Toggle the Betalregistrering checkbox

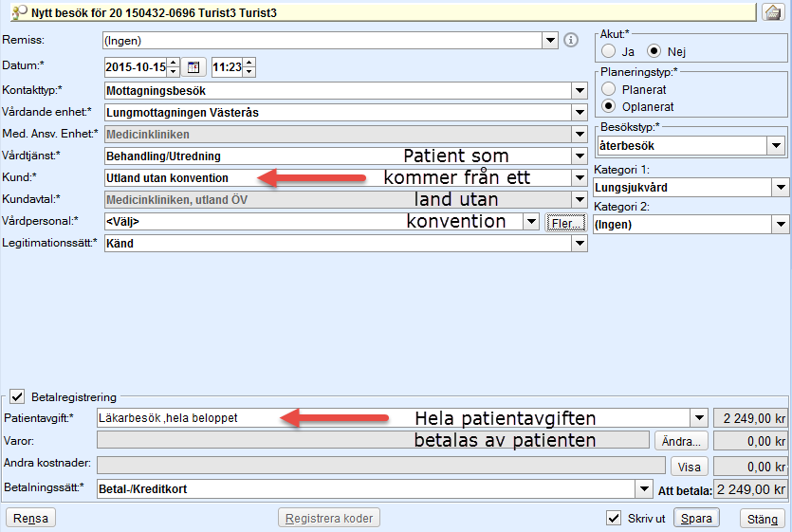(x=17, y=396)
